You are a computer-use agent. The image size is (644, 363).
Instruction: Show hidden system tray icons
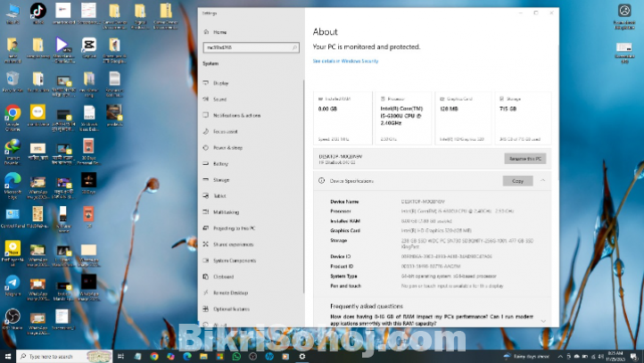pos(559,357)
